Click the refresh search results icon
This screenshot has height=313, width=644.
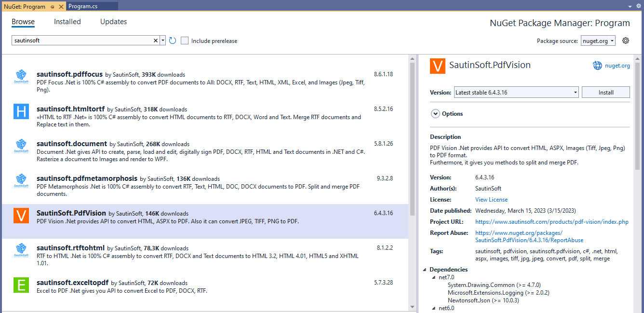173,41
